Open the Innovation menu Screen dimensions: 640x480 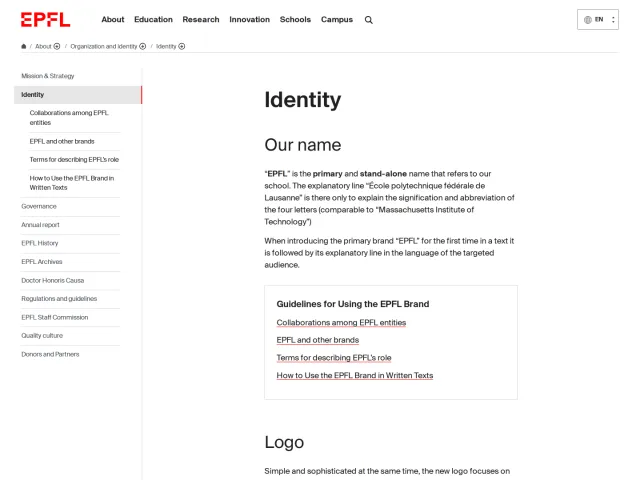[249, 20]
